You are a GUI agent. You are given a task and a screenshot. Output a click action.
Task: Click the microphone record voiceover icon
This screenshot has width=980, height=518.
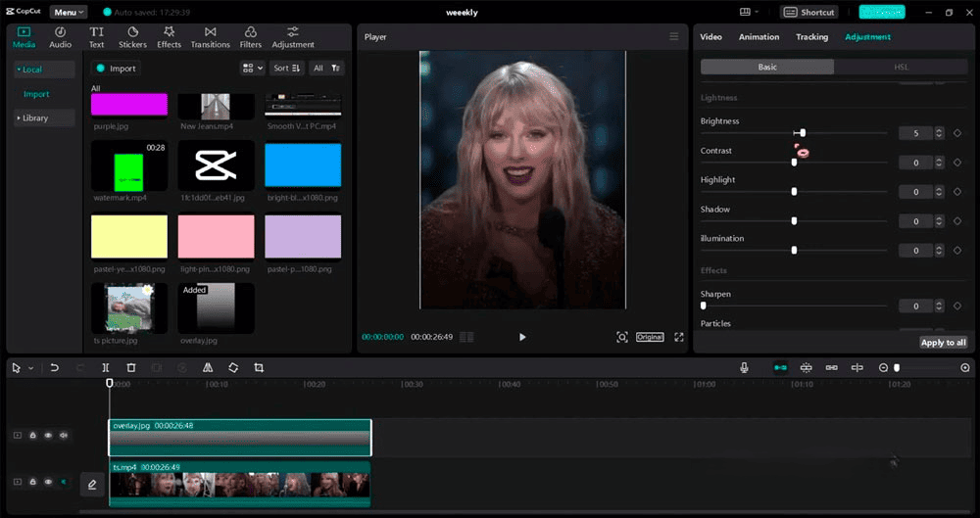point(744,368)
